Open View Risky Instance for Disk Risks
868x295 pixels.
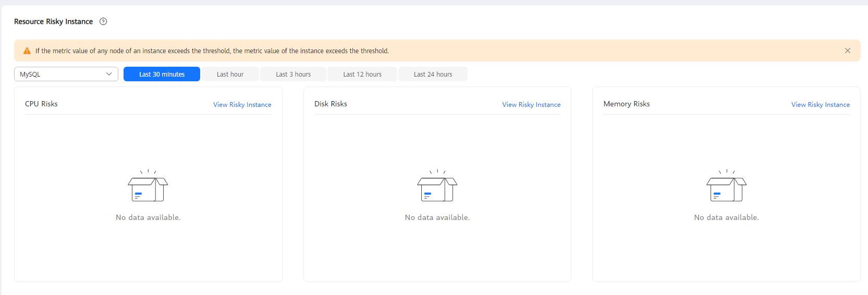click(531, 105)
